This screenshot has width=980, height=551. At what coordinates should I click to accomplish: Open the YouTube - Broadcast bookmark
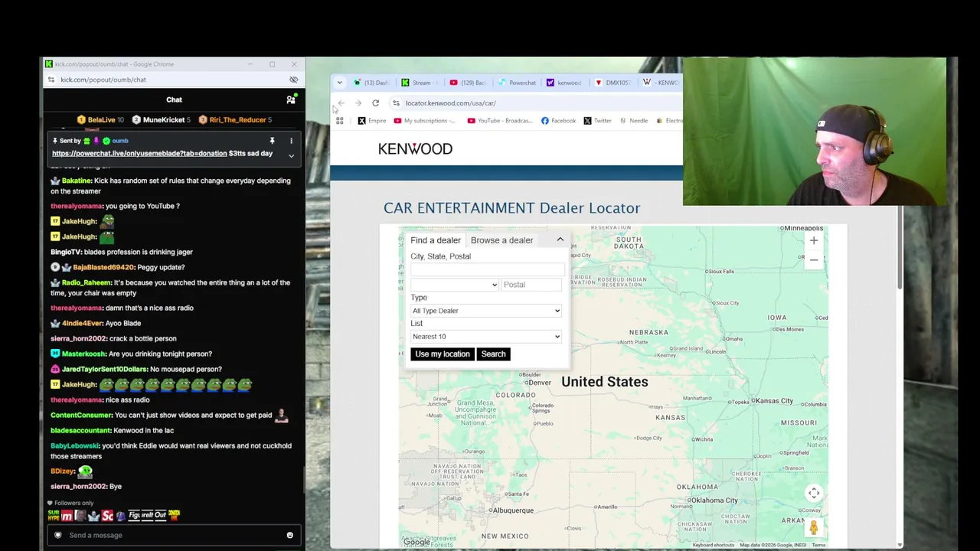[x=499, y=121]
